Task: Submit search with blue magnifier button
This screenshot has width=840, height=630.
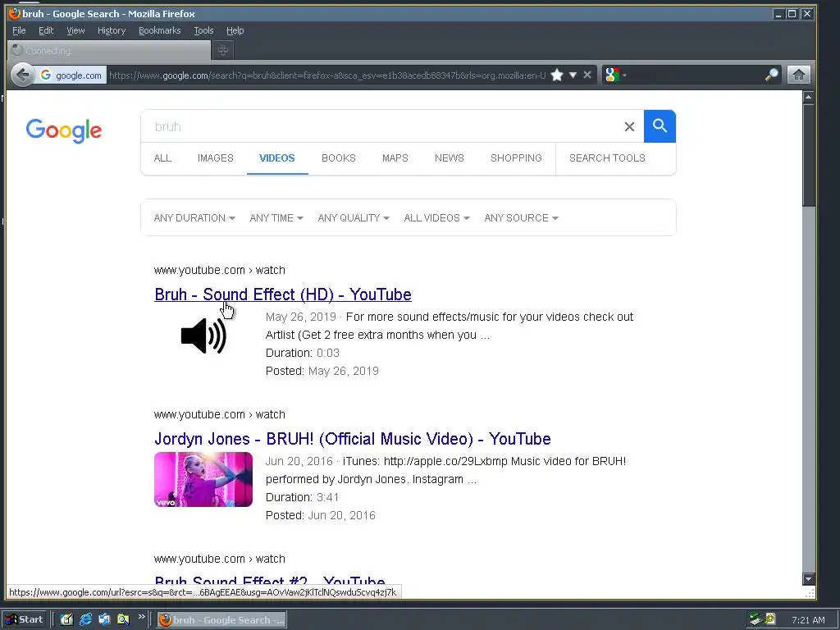Action: pos(660,126)
